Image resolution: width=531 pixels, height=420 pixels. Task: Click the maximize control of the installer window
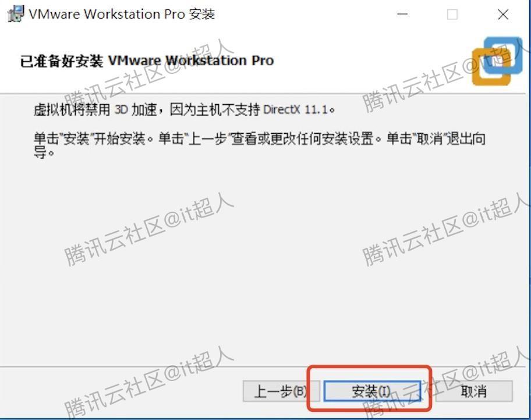coord(452,14)
